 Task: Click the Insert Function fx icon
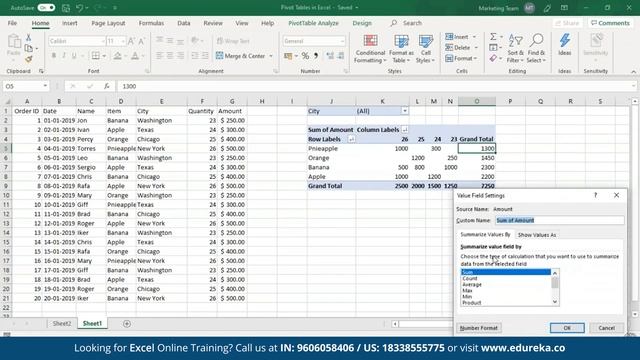[107, 86]
